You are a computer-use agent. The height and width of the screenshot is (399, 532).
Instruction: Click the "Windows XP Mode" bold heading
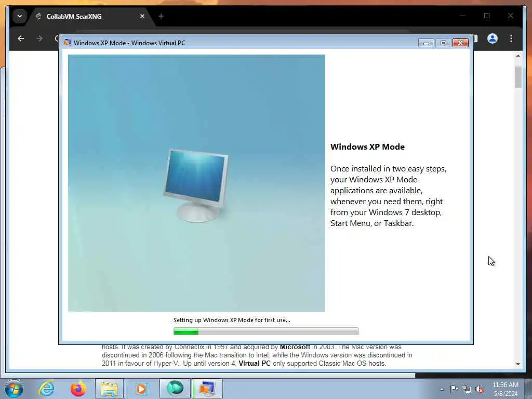point(367,147)
